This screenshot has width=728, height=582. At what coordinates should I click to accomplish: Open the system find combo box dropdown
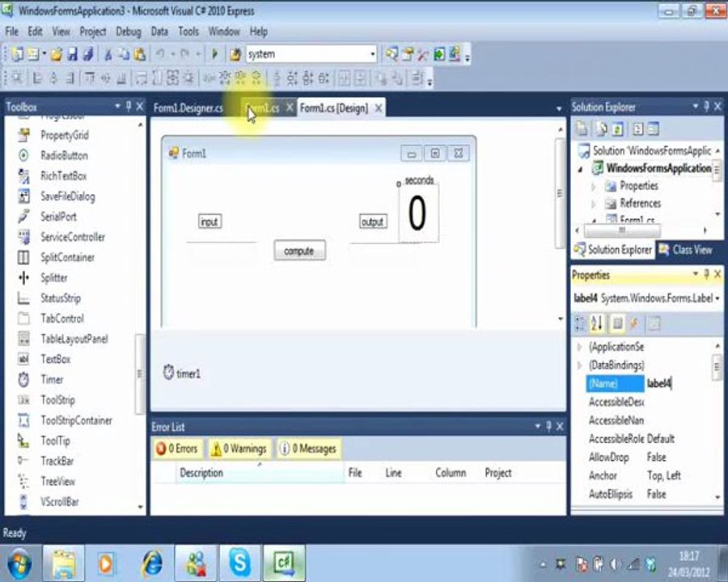point(372,54)
